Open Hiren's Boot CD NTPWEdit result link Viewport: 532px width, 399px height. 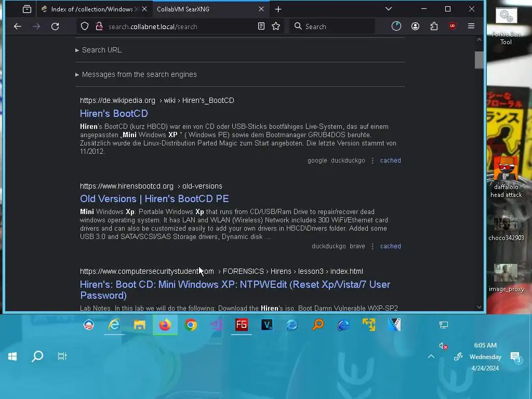tap(235, 290)
